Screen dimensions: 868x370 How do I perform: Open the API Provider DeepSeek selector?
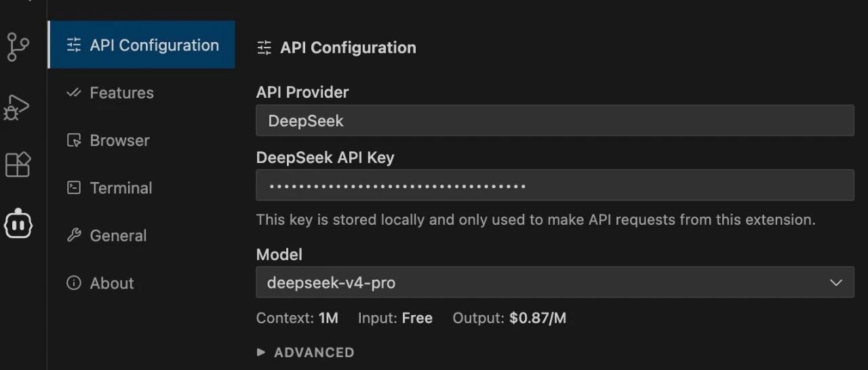click(x=555, y=121)
